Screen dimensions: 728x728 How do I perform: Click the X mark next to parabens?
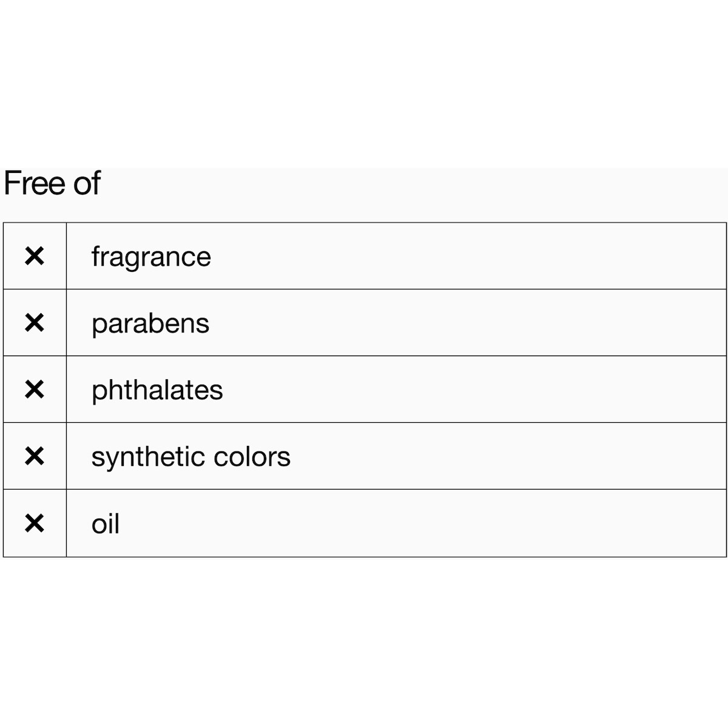35,323
